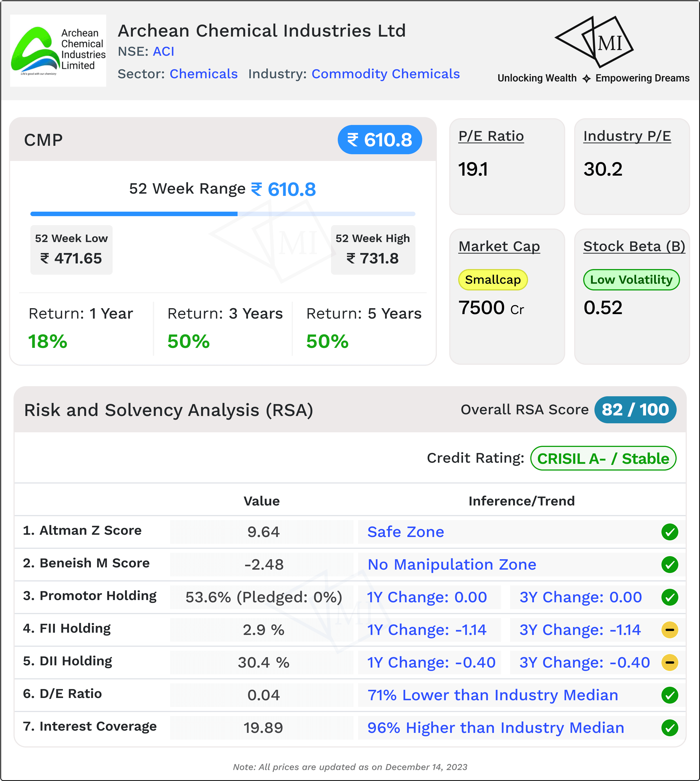The width and height of the screenshot is (700, 781).
Task: Click the Market Cap heading
Action: click(499, 247)
